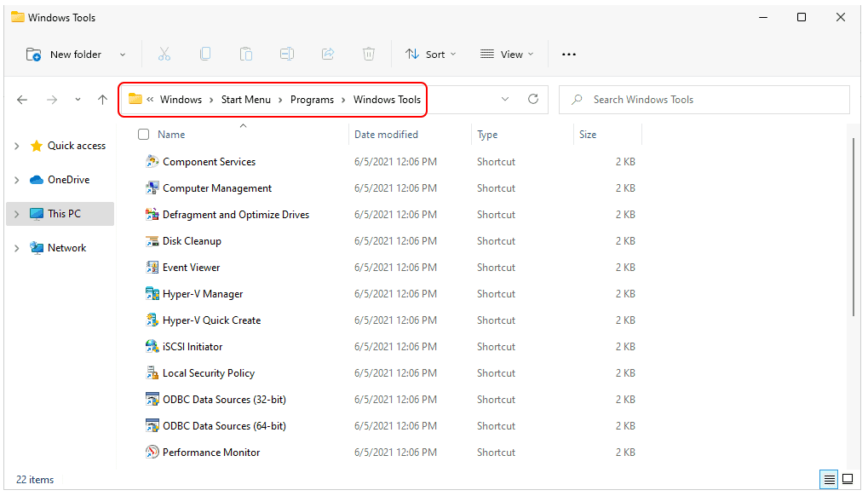This screenshot has height=496, width=868.
Task: Select the Disk Cleanup file name
Action: (x=192, y=241)
